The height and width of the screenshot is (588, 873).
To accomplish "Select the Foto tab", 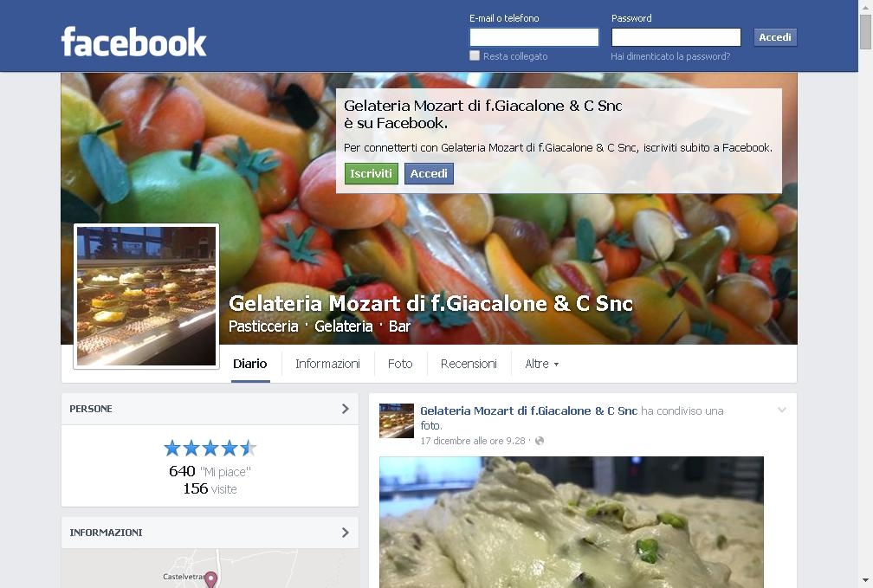I will [400, 364].
